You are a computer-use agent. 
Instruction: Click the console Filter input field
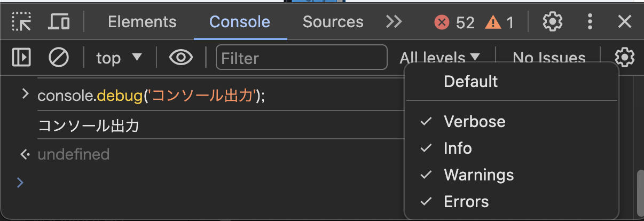(301, 58)
